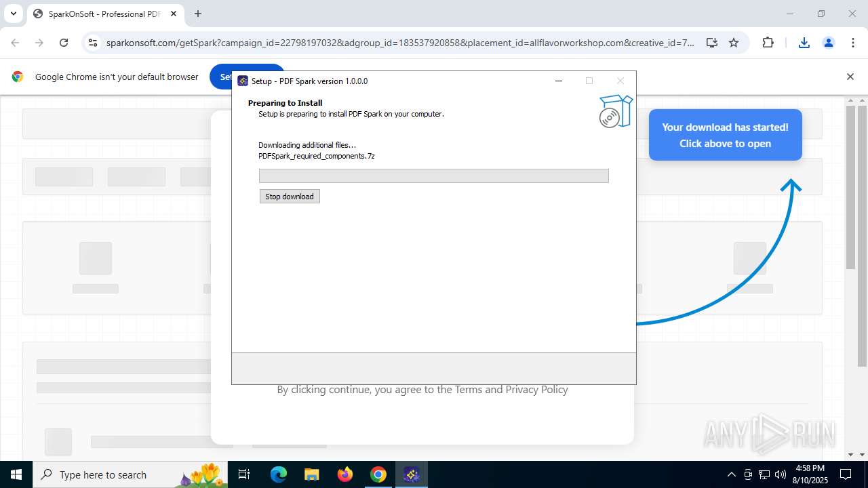Viewport: 868px width, 488px height.
Task: Click the taskbar search box
Action: pos(131,474)
